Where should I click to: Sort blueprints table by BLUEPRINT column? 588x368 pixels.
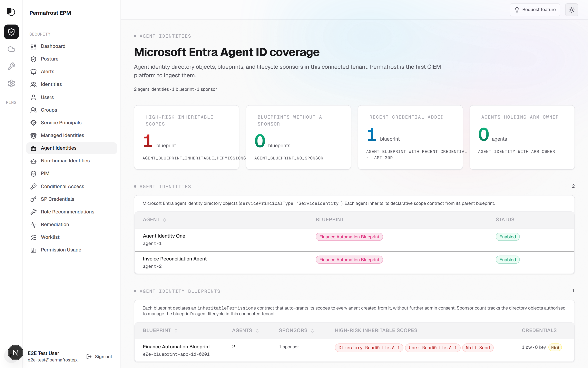[160, 331]
